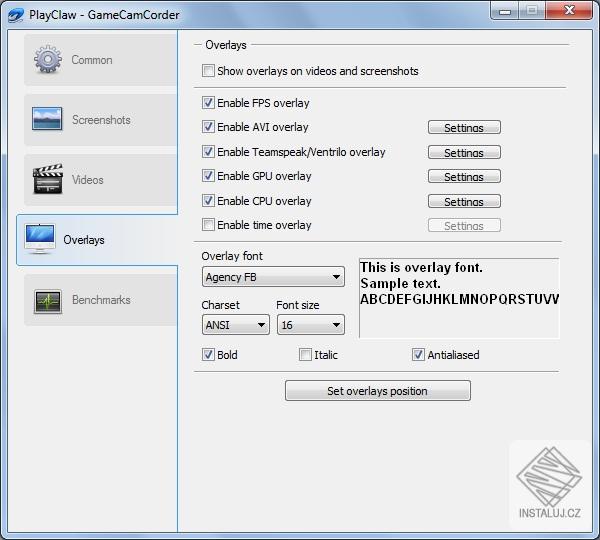
Task: Open the Font size 16 dropdown
Action: point(311,325)
